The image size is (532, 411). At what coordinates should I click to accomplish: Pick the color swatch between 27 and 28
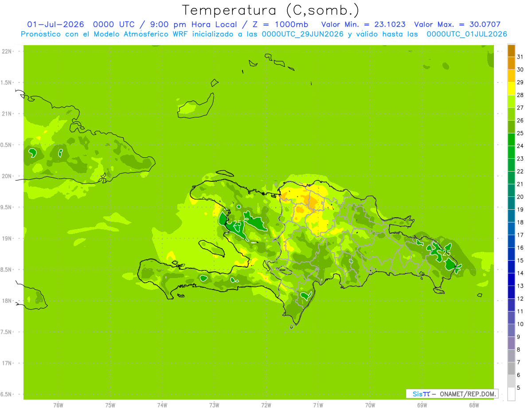coord(511,102)
